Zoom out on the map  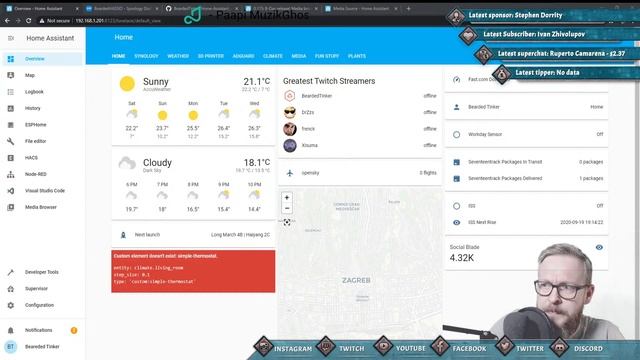(x=287, y=208)
